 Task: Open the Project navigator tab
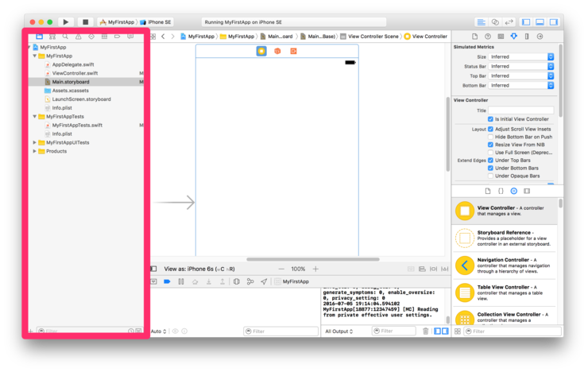(40, 37)
